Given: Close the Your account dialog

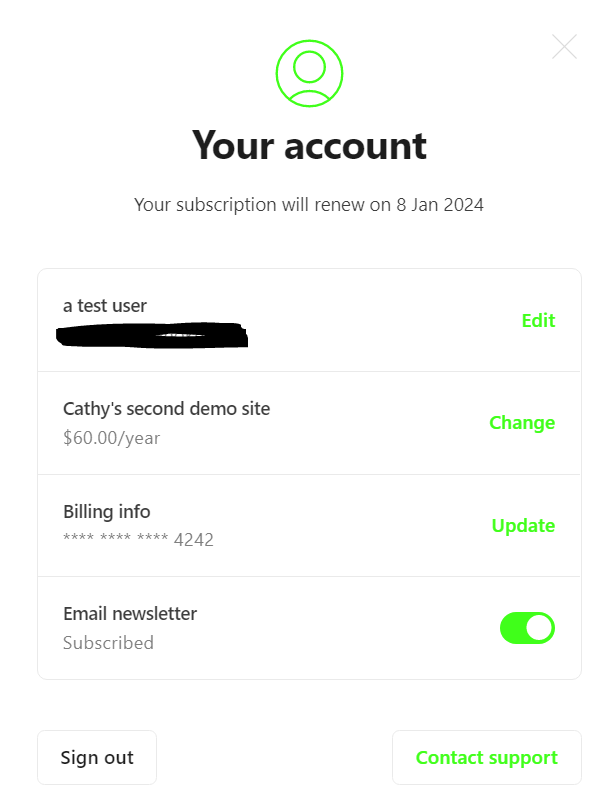Looking at the screenshot, I should [x=564, y=47].
